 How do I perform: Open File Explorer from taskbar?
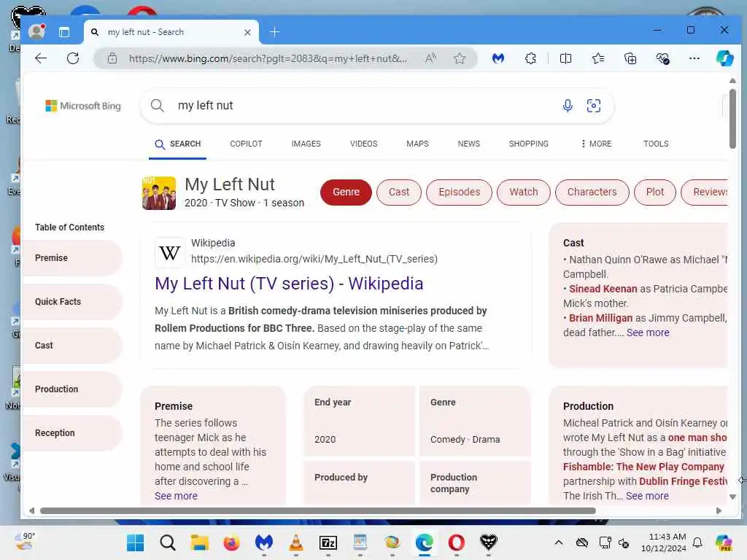coord(200,542)
